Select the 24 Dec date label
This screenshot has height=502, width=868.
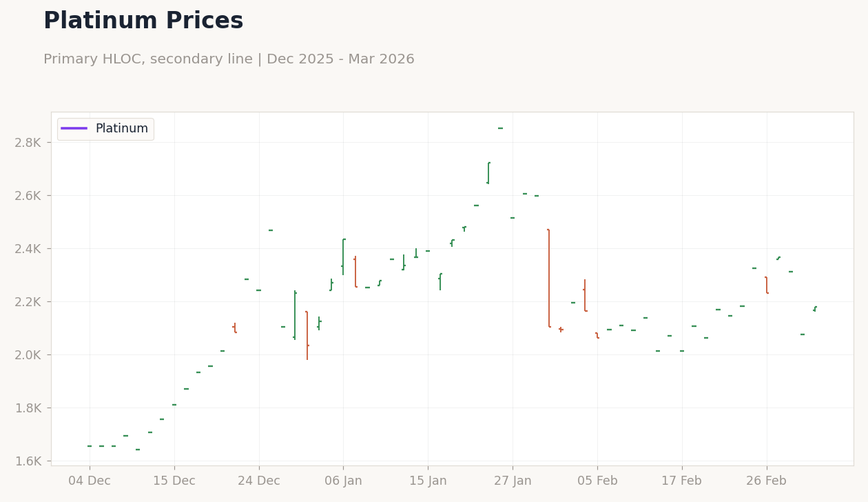click(259, 481)
